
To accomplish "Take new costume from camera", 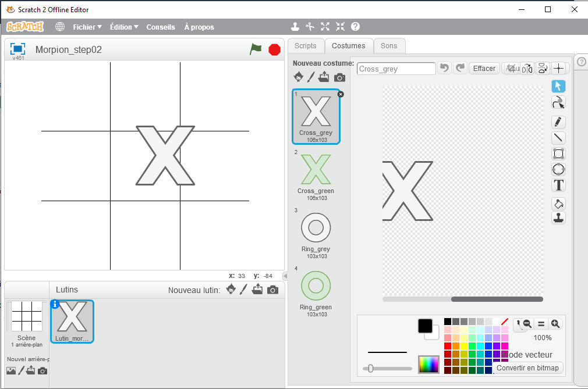I will [x=340, y=77].
